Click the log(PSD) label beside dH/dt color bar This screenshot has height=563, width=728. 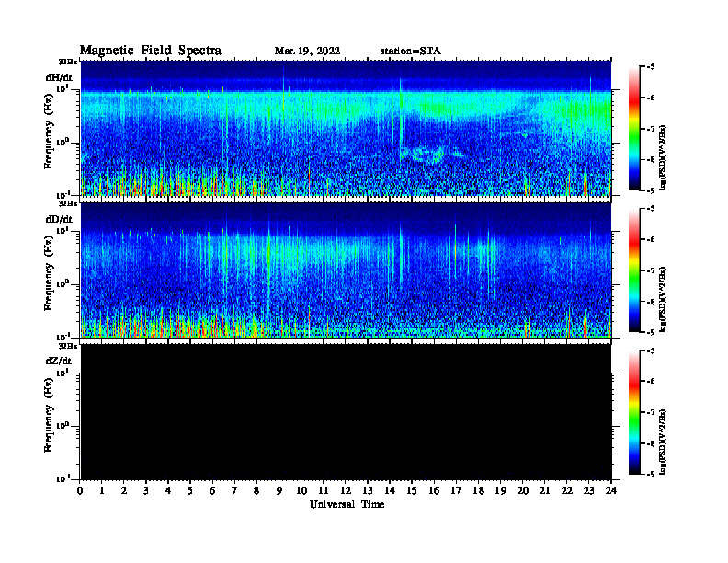tap(663, 158)
